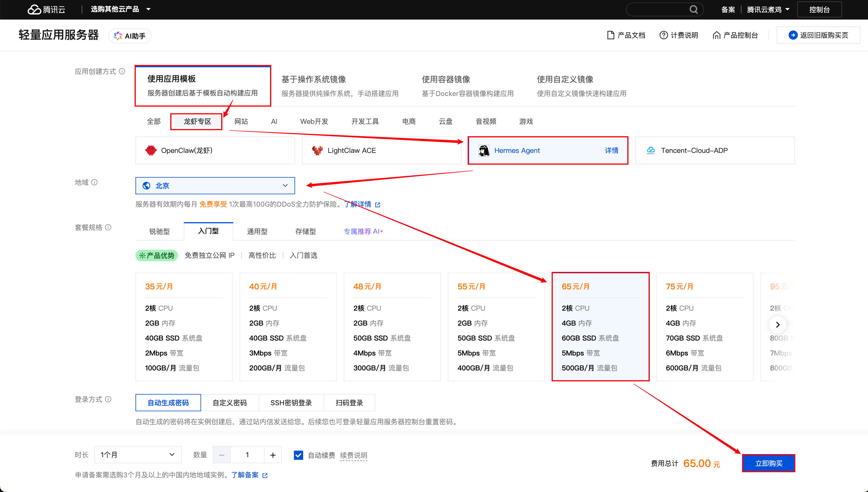Click the info icon beside 套餐规格

[108, 227]
